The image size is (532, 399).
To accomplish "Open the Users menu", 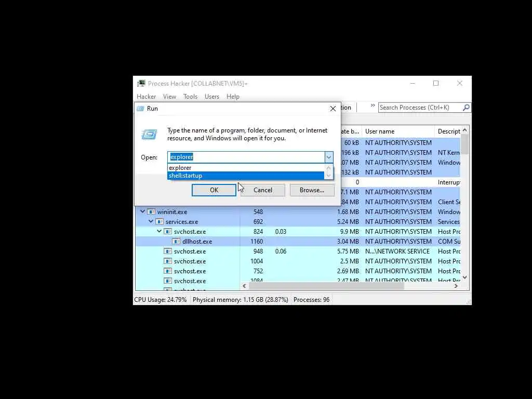I will pyautogui.click(x=212, y=97).
